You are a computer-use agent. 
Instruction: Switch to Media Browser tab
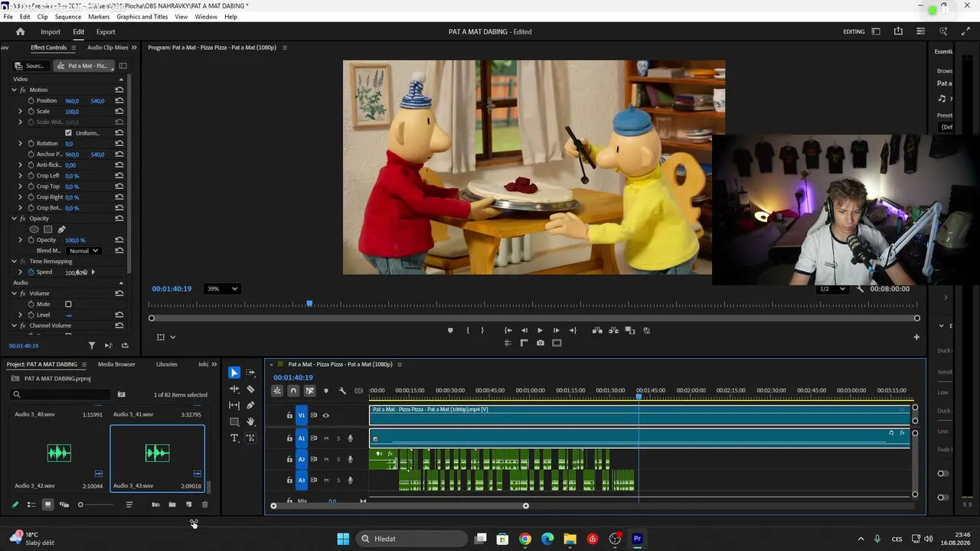point(116,364)
